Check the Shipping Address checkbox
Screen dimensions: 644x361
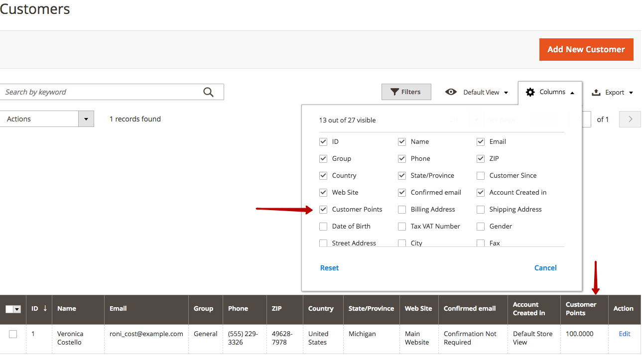(481, 210)
